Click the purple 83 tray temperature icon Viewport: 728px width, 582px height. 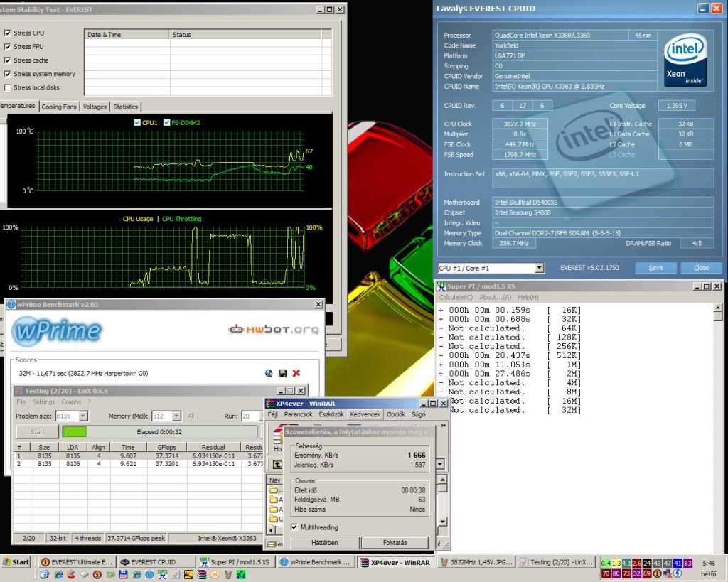(x=688, y=563)
